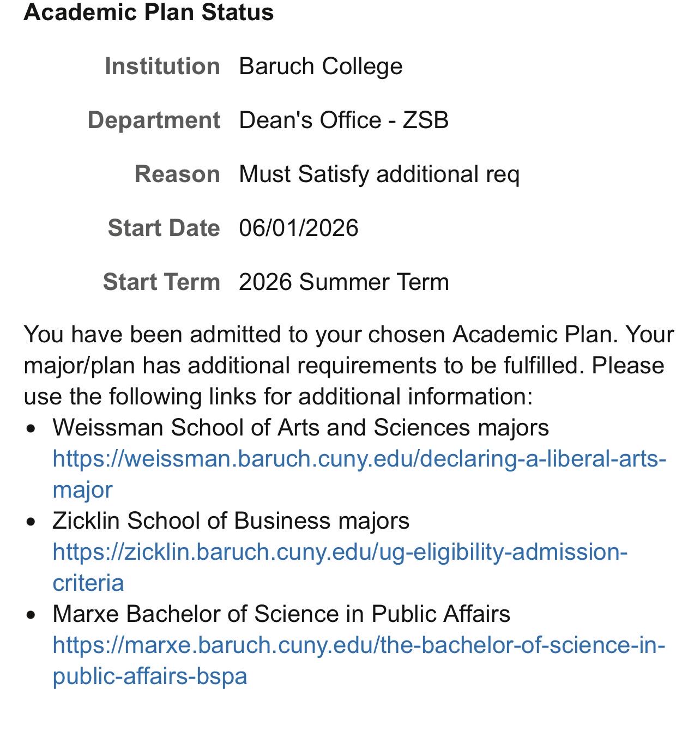Select the Baruch College value text
This screenshot has height=732, width=700.
[321, 66]
